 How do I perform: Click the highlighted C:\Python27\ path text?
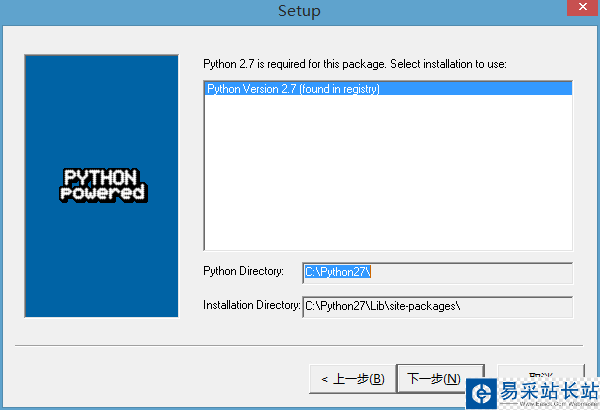338,272
